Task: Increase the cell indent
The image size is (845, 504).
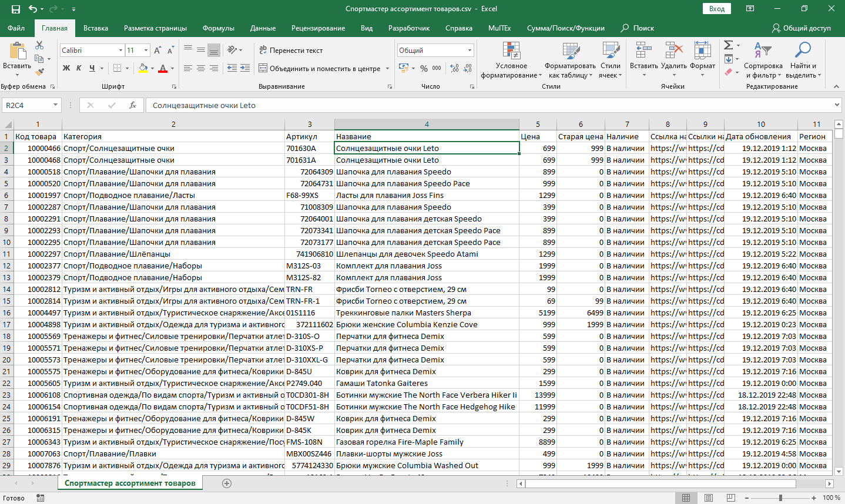Action: coord(245,69)
